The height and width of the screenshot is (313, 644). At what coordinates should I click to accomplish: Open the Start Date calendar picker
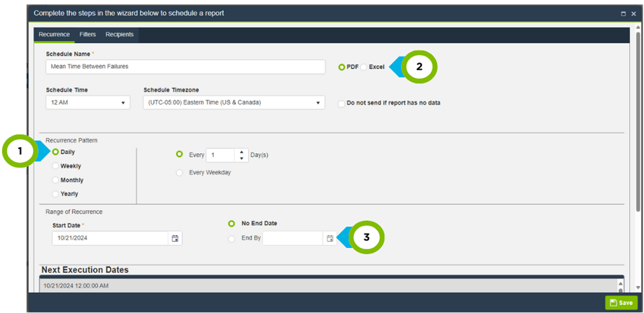pyautogui.click(x=175, y=238)
